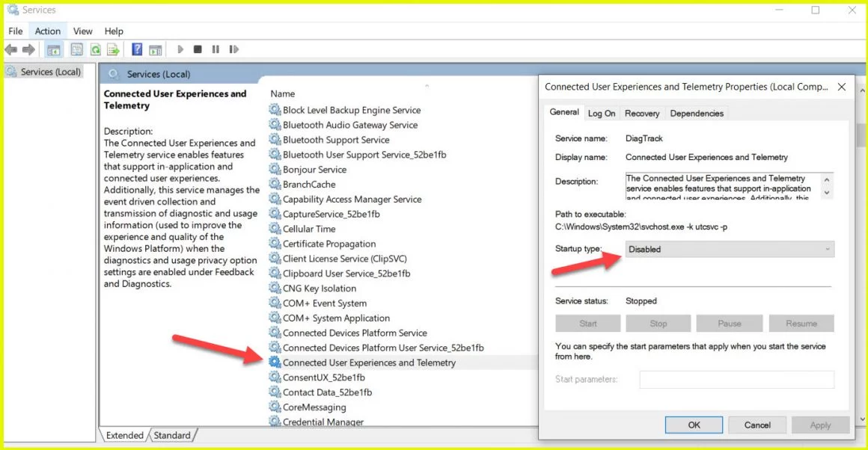The image size is (868, 450).
Task: Click the Forward arrow in the toolbar
Action: [28, 50]
